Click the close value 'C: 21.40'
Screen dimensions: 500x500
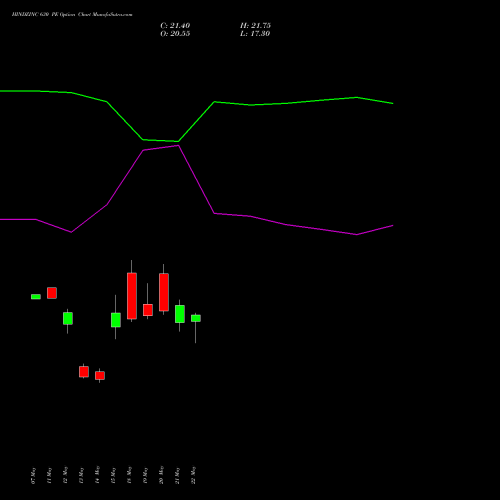(x=175, y=26)
